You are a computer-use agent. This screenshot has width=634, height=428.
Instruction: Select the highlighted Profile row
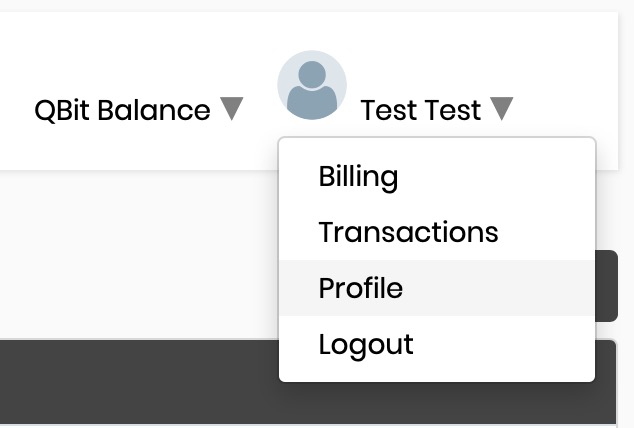(x=437, y=288)
